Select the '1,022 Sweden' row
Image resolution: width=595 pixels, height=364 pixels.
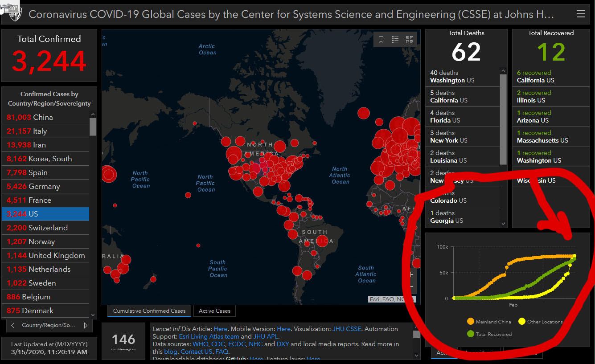[x=45, y=283]
